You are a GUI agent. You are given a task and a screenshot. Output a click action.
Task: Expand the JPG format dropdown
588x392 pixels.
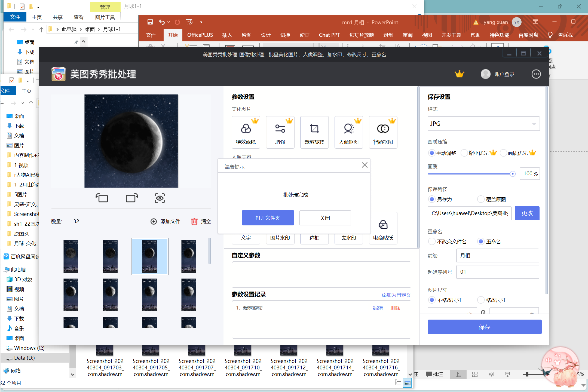[x=534, y=124]
